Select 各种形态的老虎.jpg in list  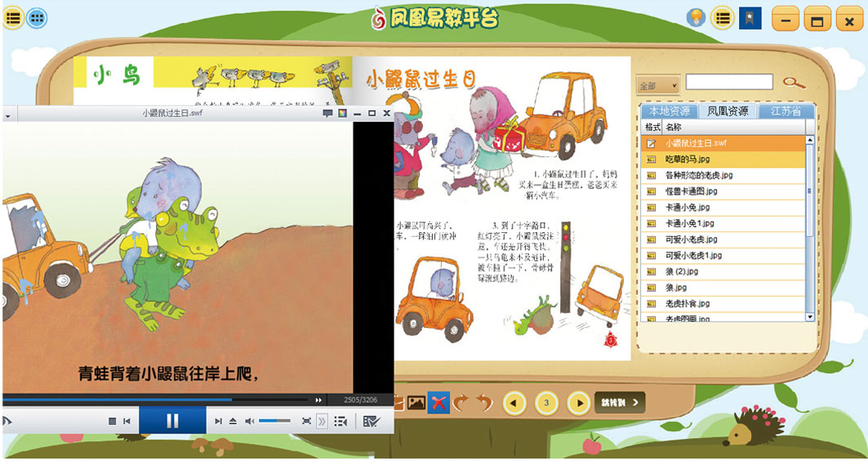(723, 175)
